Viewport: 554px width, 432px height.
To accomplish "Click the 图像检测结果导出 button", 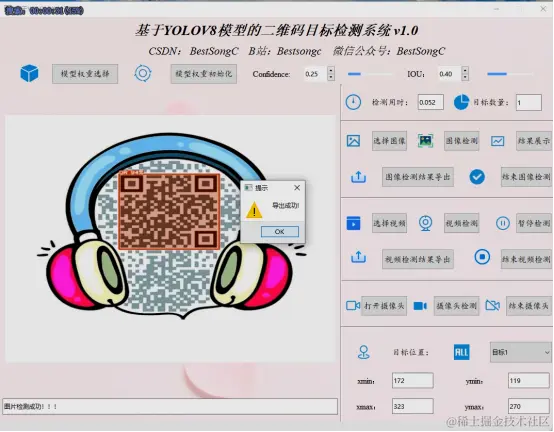I will 418,177.
